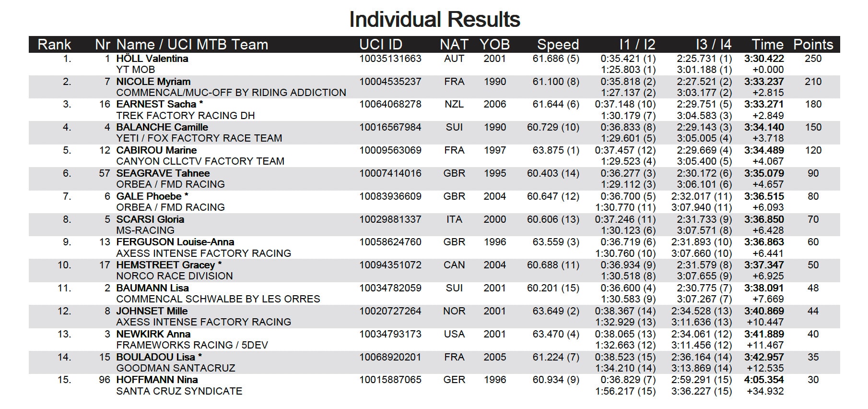Select UCI ID 10034782059
The width and height of the screenshot is (868, 409).
pos(390,288)
